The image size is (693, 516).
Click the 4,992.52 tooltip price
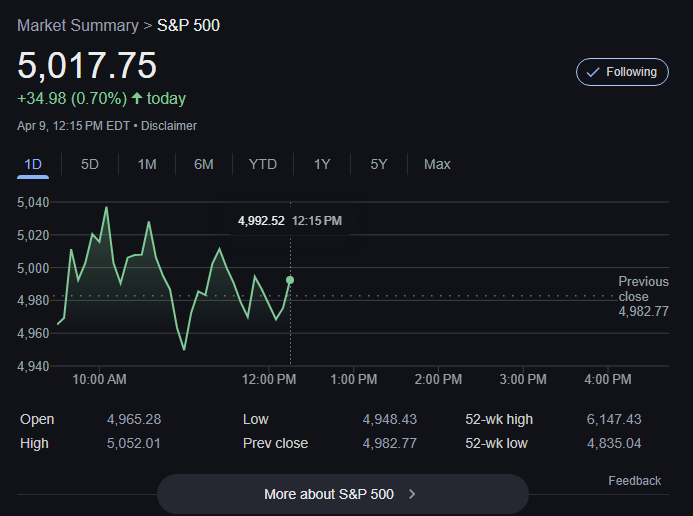261,220
